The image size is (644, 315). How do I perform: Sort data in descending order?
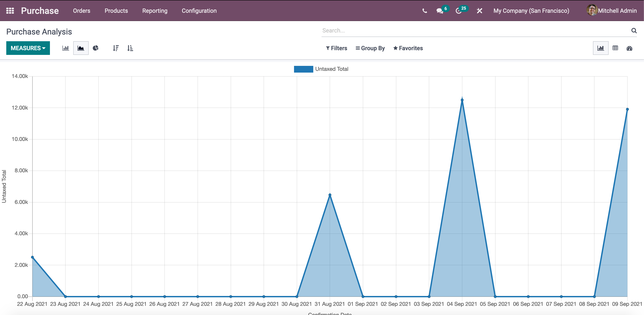pyautogui.click(x=116, y=48)
